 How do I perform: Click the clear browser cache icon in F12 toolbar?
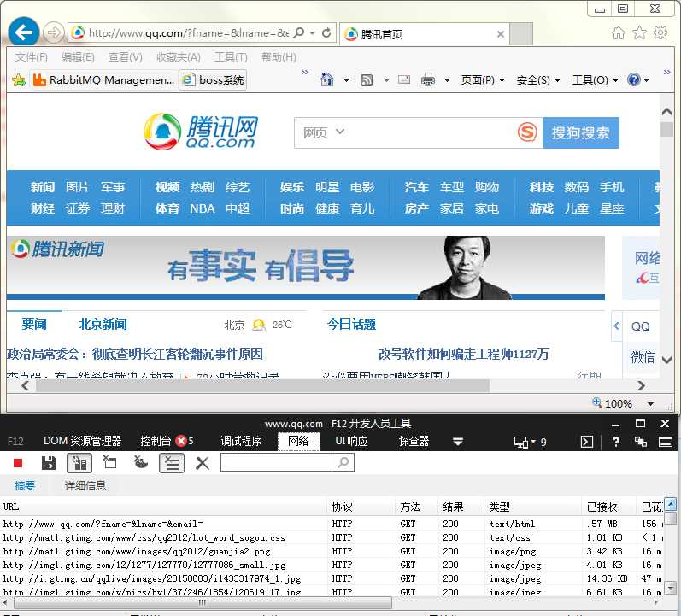pos(109,462)
